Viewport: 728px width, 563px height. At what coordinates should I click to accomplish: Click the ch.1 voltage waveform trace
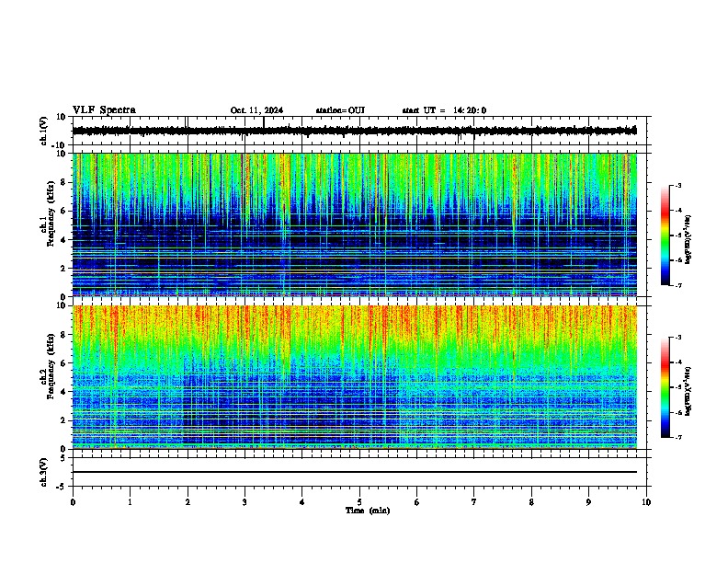pyautogui.click(x=354, y=131)
